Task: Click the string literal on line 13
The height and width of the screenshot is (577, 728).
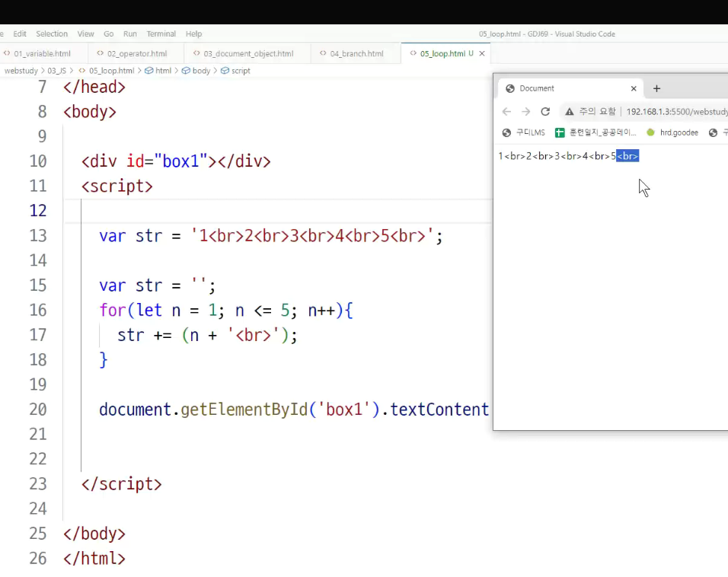Action: (312, 236)
